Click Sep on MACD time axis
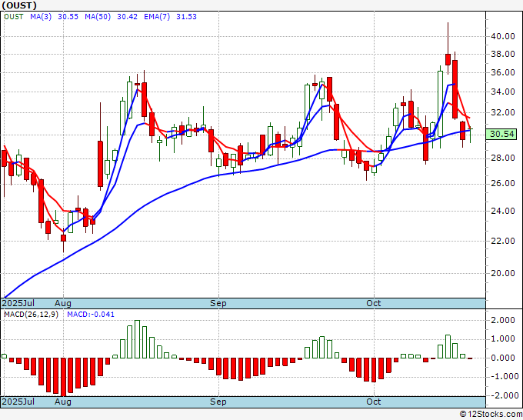The height and width of the screenshot is (420, 523). coord(218,402)
